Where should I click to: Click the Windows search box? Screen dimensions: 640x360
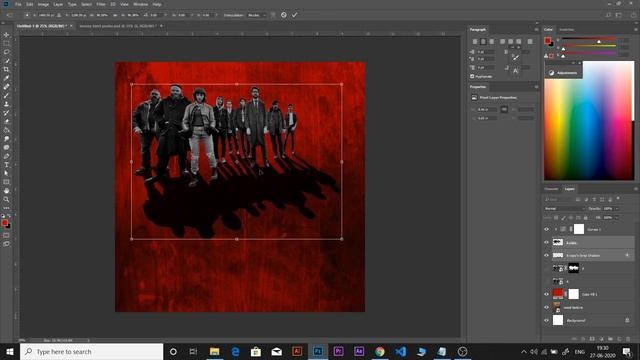pyautogui.click(x=91, y=351)
